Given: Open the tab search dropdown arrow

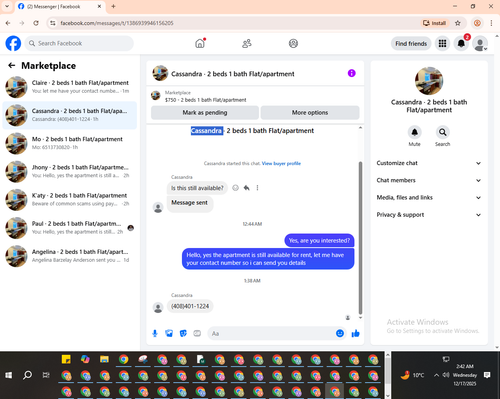Looking at the screenshot, I should pyautogui.click(x=7, y=6).
